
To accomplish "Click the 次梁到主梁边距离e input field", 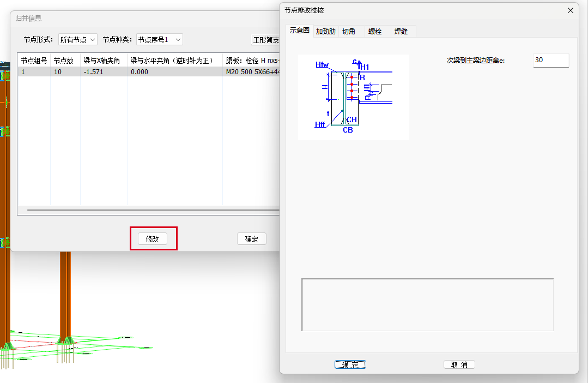I will 550,60.
